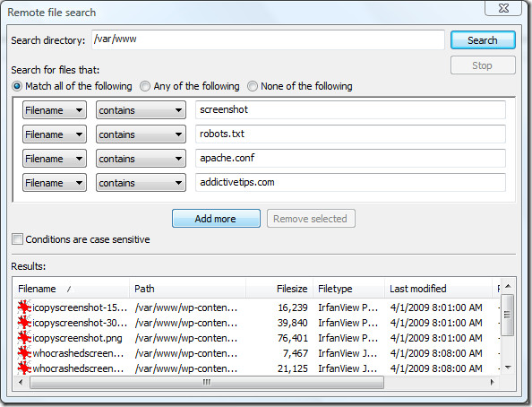Click the 21,125 byte whocrashedscreen file icon
532x407 pixels.
point(24,368)
